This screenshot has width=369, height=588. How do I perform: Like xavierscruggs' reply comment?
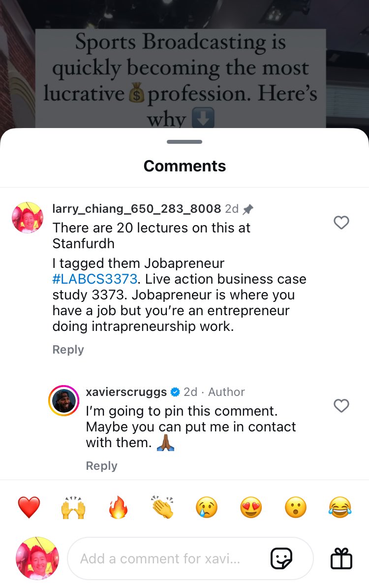point(341,405)
